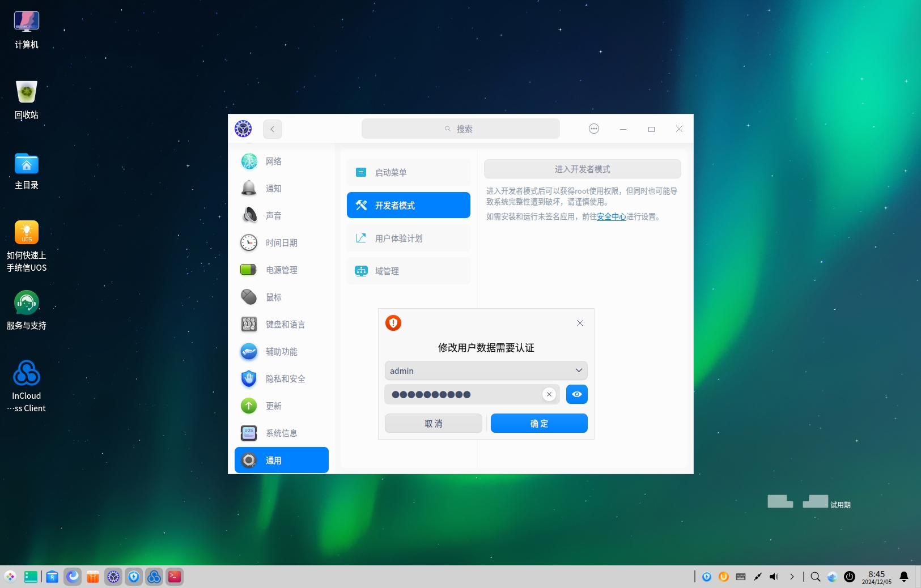Open 电源管理 power settings
This screenshot has width=921, height=588.
tap(281, 270)
